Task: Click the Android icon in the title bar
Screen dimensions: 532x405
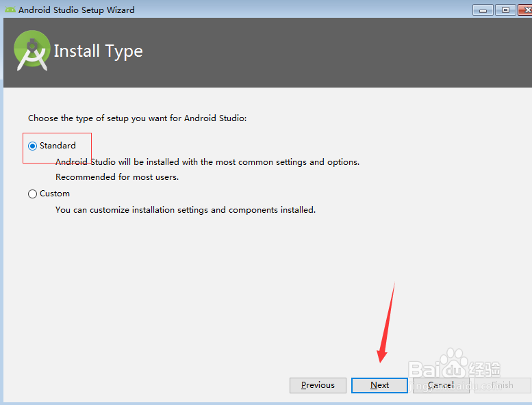Action: pyautogui.click(x=10, y=10)
